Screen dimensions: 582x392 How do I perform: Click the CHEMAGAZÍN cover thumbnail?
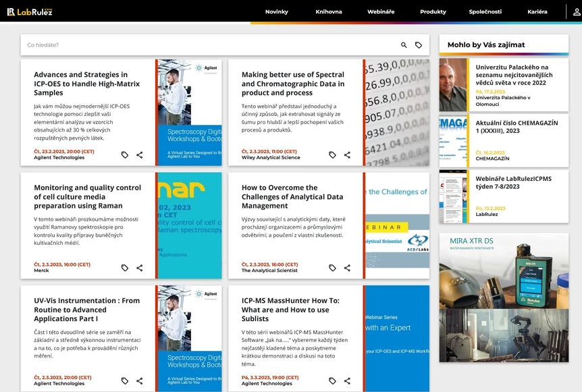pyautogui.click(x=453, y=140)
